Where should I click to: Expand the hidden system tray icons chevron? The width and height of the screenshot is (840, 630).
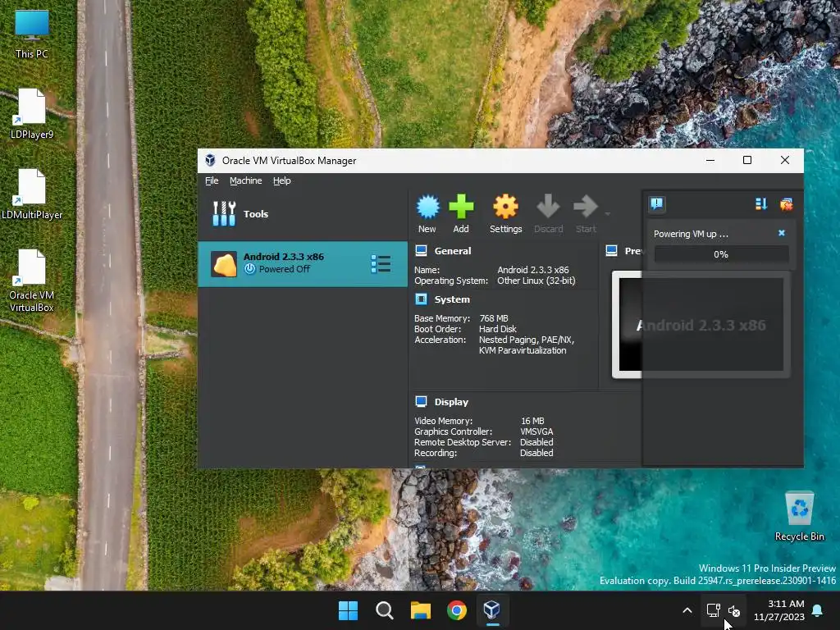tap(687, 610)
